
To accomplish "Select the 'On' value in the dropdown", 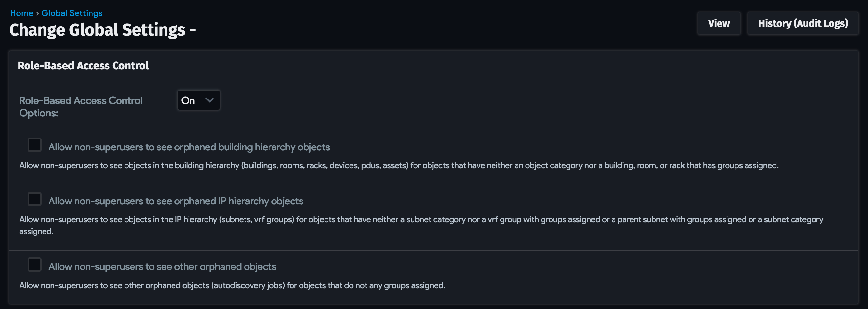I will pyautogui.click(x=188, y=100).
